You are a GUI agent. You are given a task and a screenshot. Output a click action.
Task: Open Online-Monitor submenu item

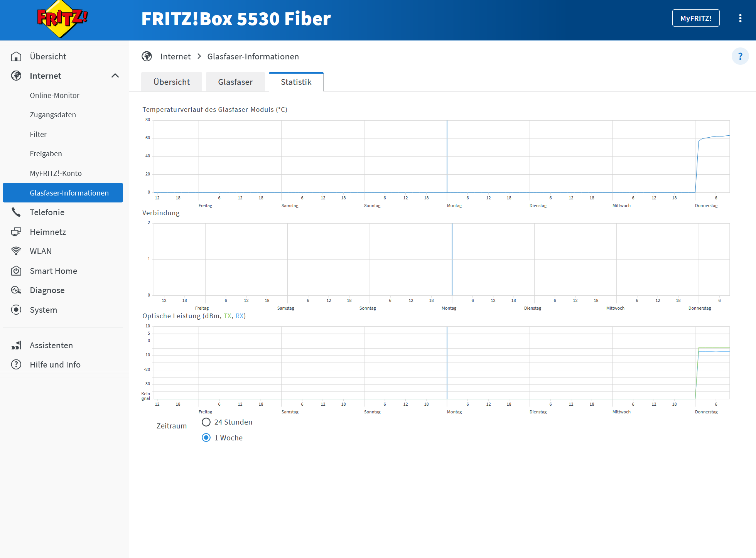(x=54, y=95)
